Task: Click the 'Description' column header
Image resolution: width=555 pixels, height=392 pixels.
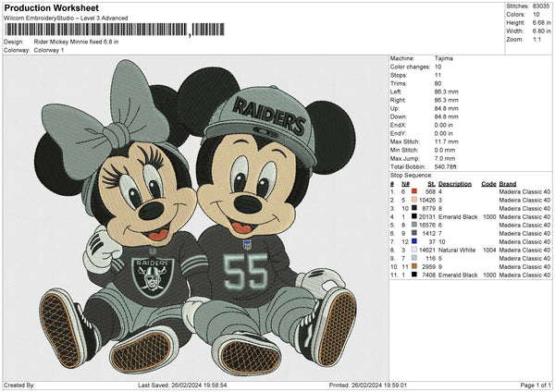Action: [455, 184]
